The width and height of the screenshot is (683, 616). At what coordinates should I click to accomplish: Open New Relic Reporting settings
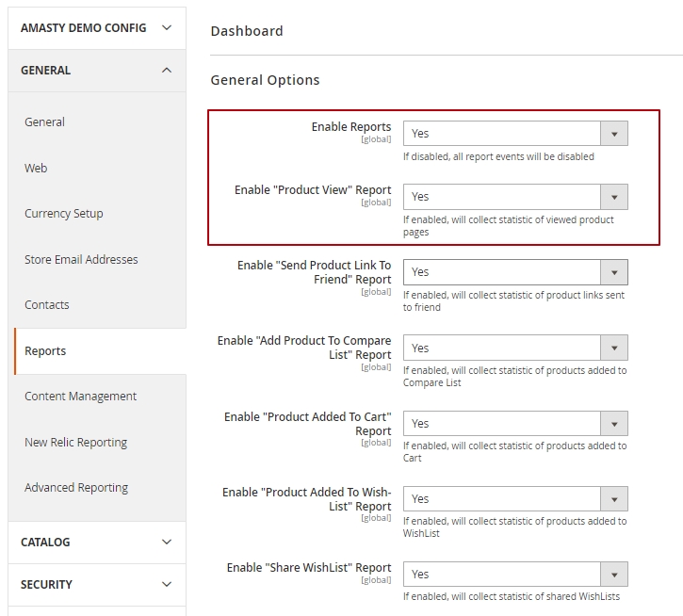pos(75,442)
